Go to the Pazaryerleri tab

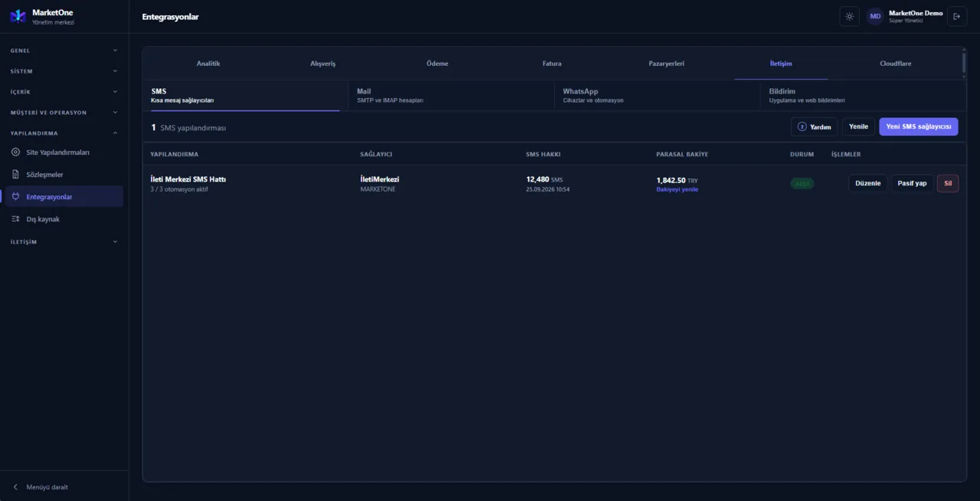666,64
